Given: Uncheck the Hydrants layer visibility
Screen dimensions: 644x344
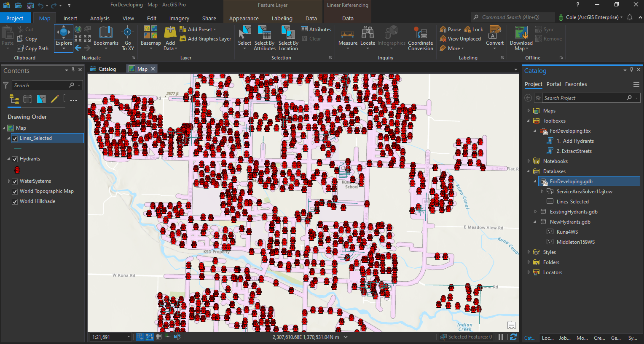Looking at the screenshot, I should (x=15, y=159).
